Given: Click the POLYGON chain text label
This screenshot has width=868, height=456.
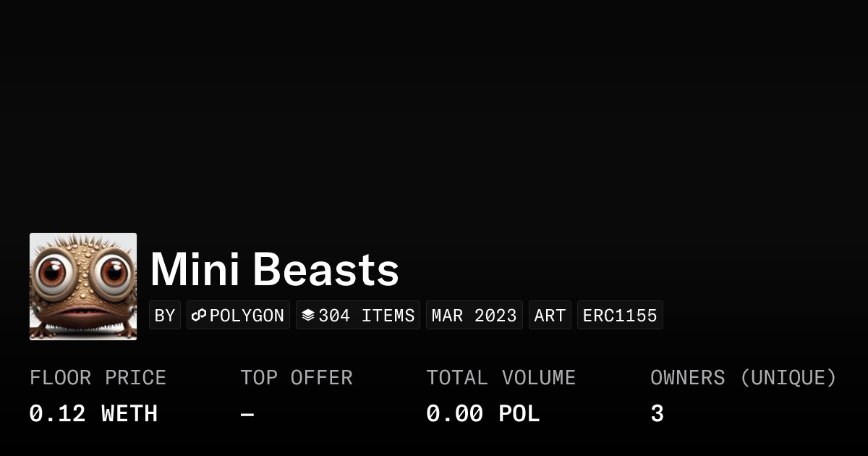Looking at the screenshot, I should tap(247, 316).
